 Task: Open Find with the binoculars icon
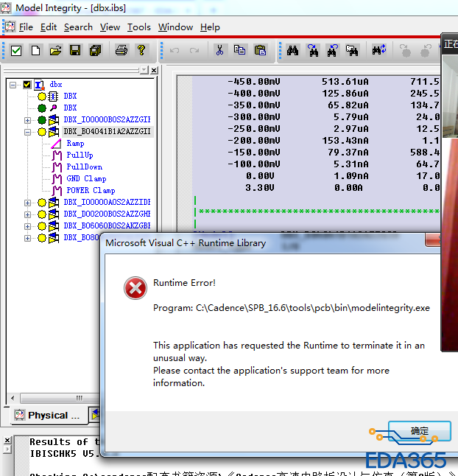click(x=292, y=50)
